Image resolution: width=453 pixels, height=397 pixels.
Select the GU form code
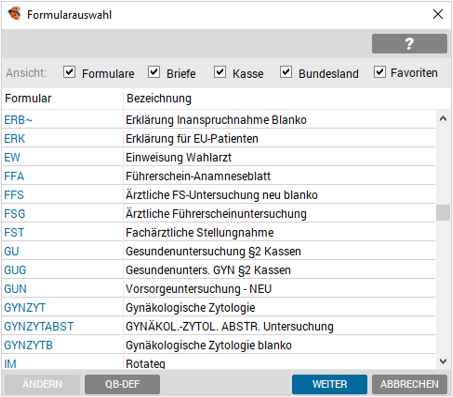[12, 251]
